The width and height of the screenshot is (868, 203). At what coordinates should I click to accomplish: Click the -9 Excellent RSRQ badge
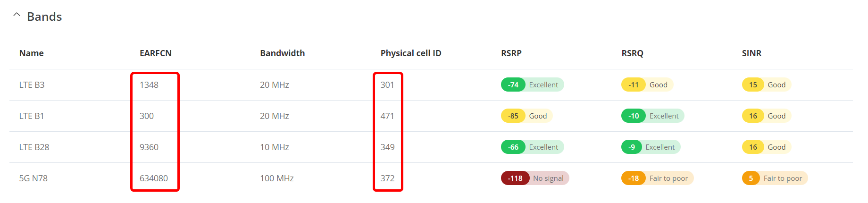point(651,147)
